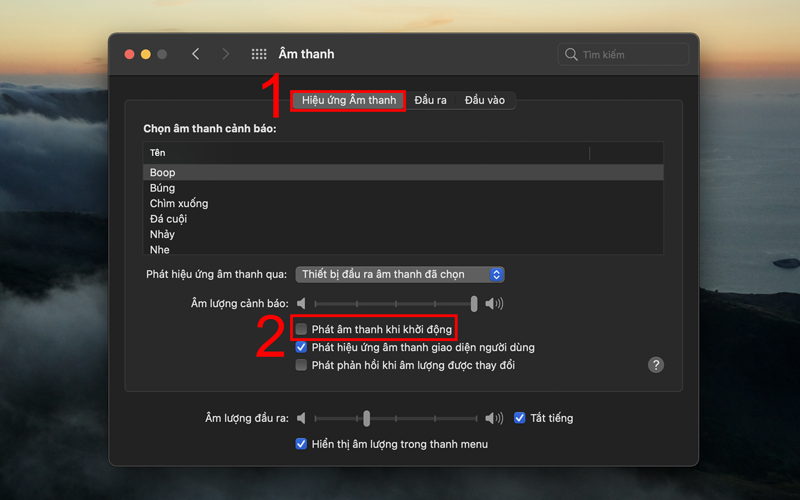
Task: Click loud speaker icon for output volume
Action: pyautogui.click(x=494, y=418)
